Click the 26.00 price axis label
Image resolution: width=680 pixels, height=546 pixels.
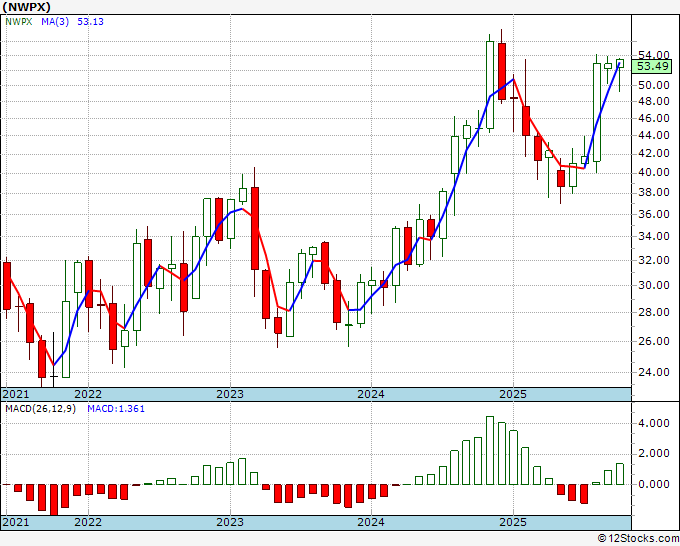(654, 341)
